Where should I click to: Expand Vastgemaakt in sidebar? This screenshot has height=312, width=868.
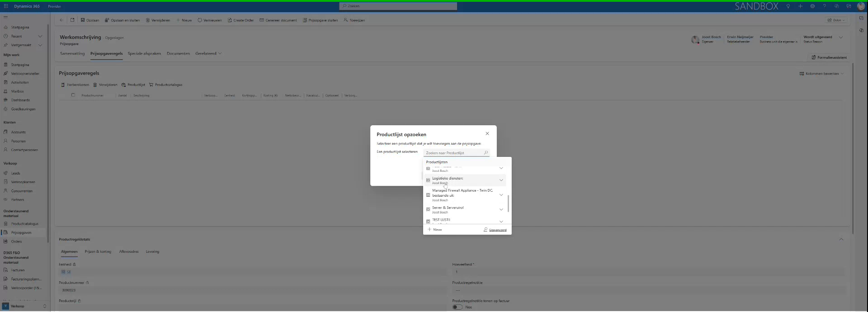point(40,45)
